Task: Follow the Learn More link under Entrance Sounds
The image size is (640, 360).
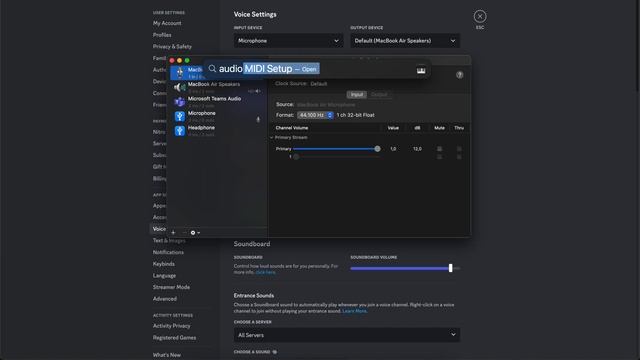Action: [x=354, y=311]
